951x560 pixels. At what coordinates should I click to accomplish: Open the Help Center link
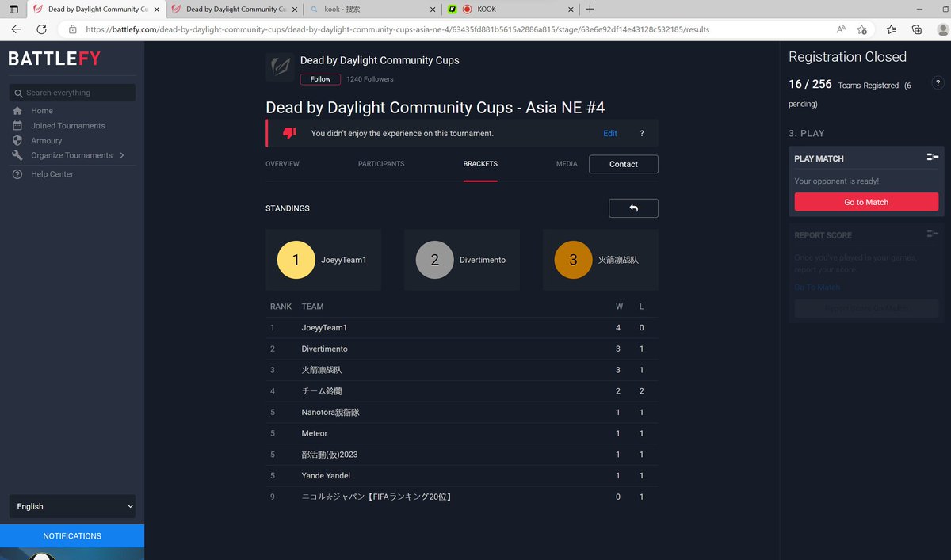[52, 174]
